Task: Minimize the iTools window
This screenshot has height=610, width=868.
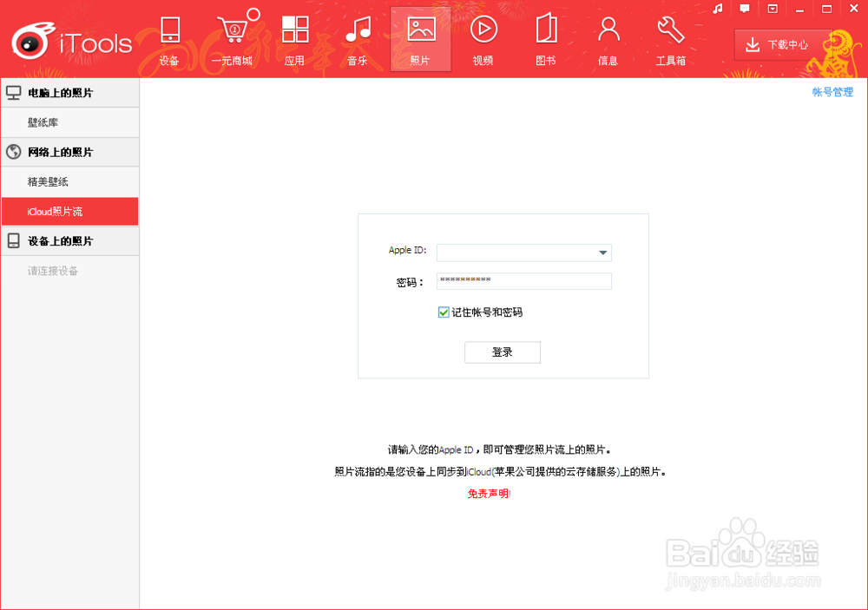Action: tap(799, 10)
